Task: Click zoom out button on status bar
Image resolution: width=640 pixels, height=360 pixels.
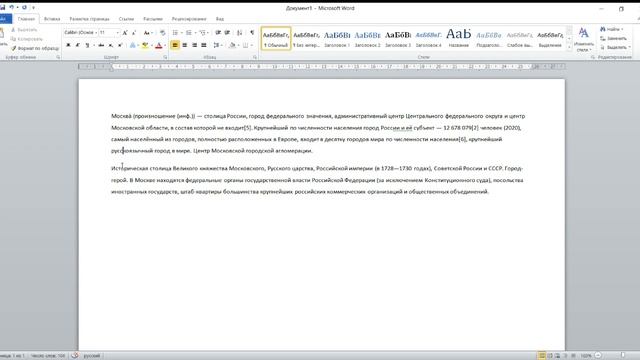Action: pos(598,356)
